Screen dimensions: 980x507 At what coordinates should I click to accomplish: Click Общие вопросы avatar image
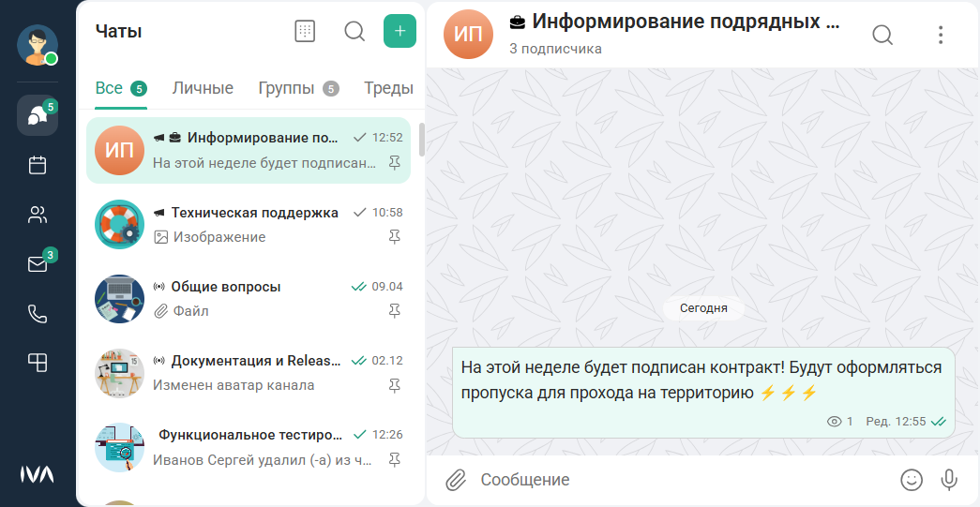coord(119,298)
